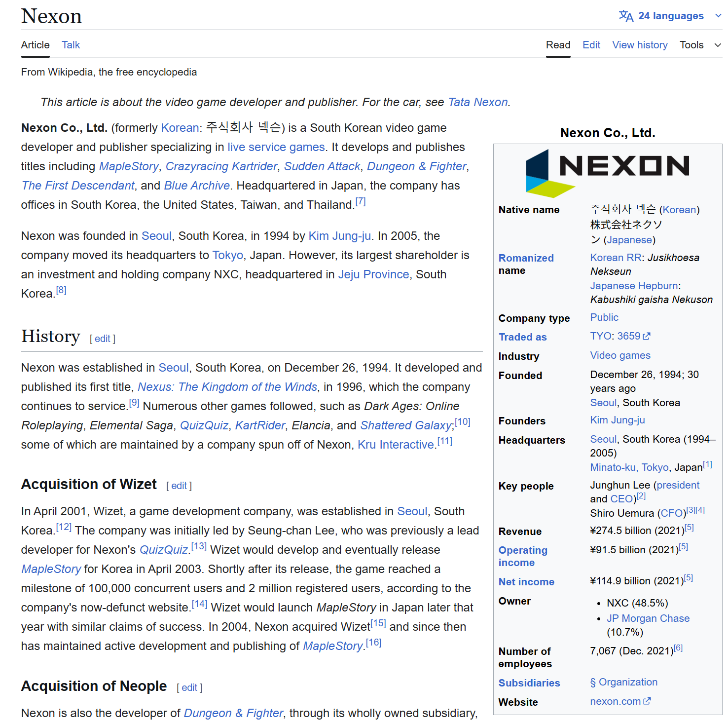Open Seoul link in Founded row

604,403
